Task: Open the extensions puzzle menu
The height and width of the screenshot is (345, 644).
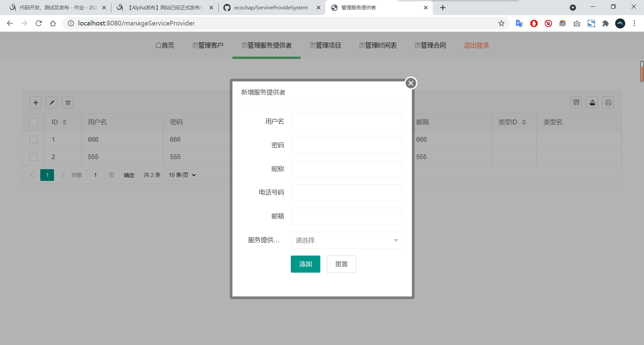Action: 605,23
